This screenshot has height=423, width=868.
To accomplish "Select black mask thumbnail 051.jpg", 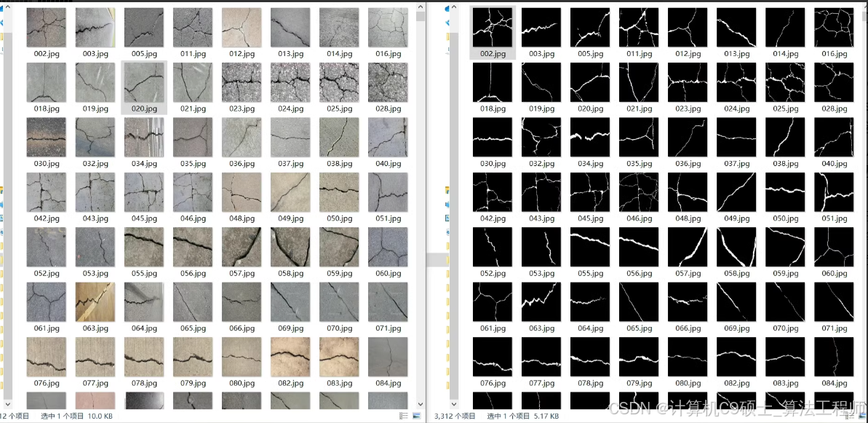I will coord(835,192).
